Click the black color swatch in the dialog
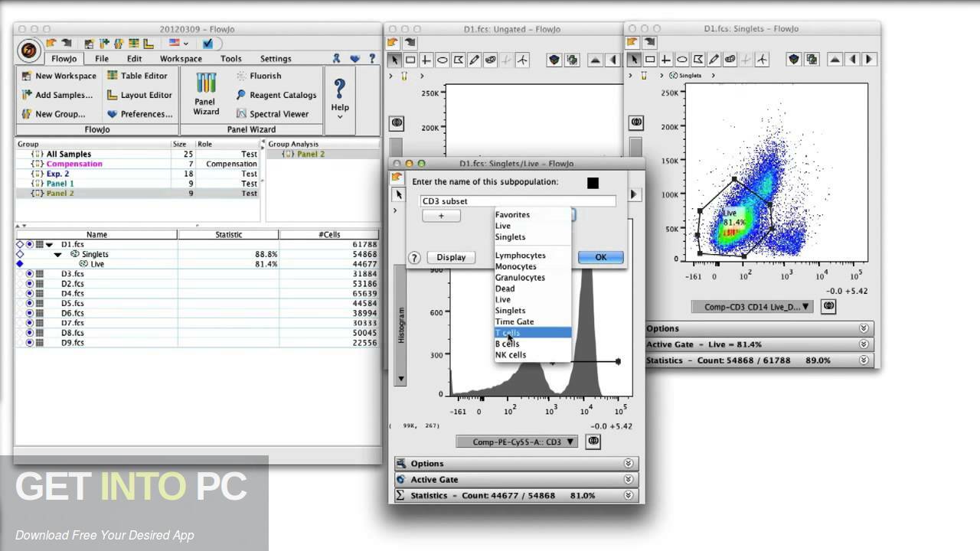 tap(593, 183)
